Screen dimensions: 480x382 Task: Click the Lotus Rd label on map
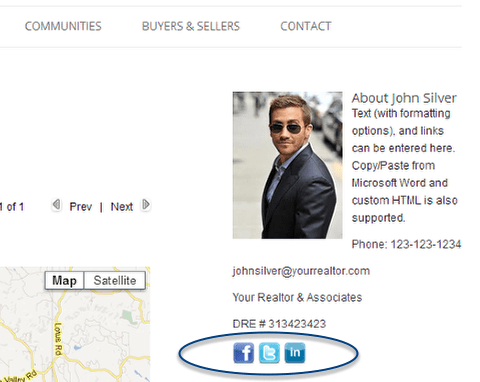click(58, 339)
